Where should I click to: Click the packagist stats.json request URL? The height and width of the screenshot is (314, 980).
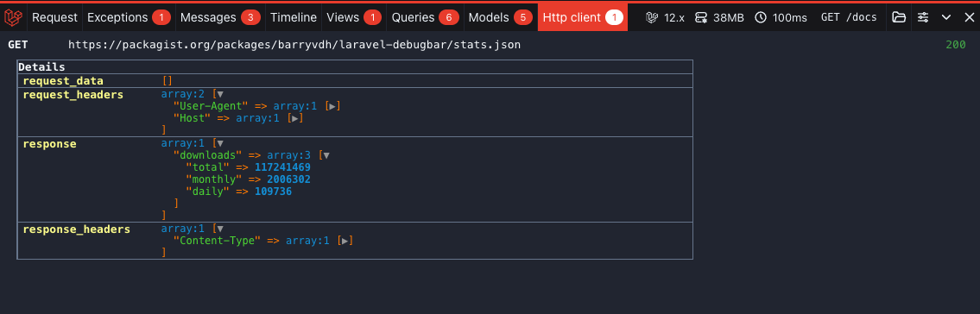[294, 45]
